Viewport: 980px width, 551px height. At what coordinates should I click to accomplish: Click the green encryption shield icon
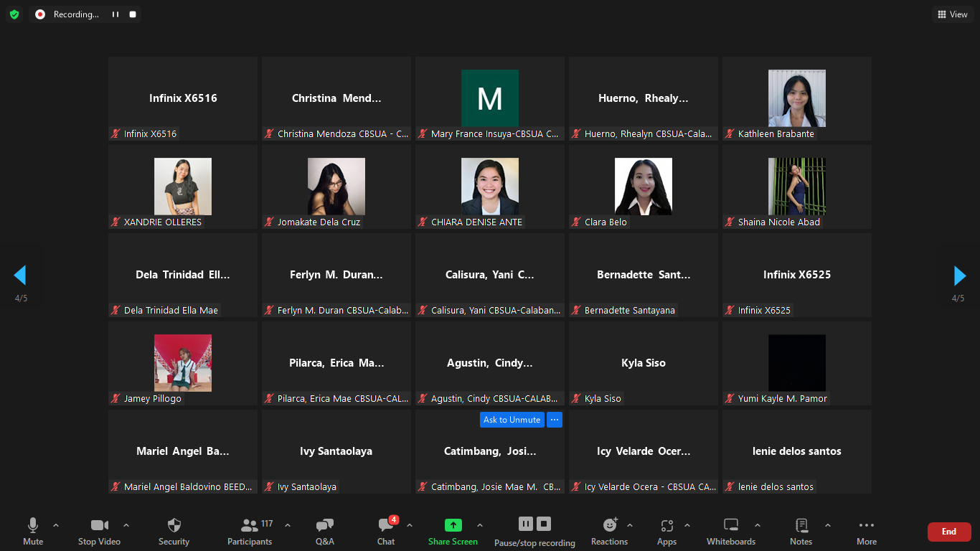14,14
